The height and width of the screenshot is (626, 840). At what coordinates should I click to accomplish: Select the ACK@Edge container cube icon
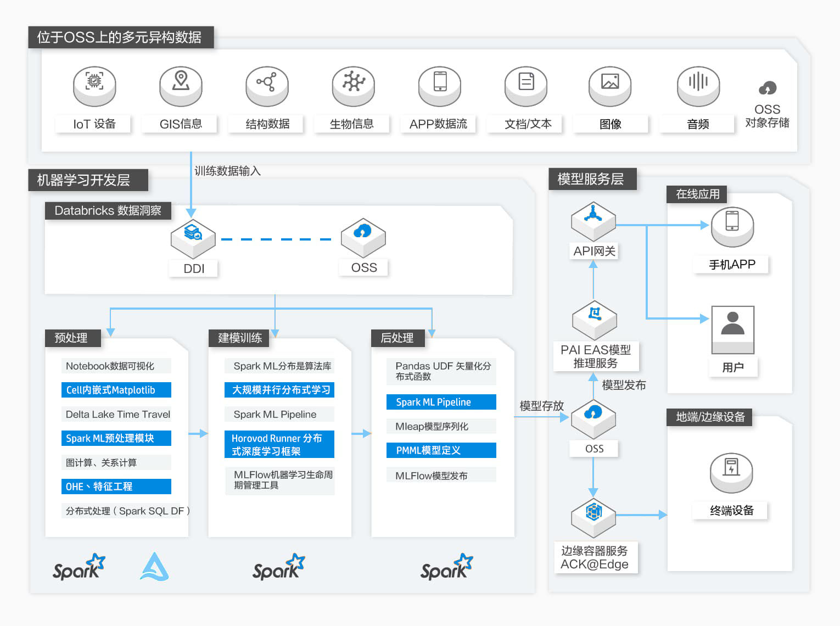click(x=593, y=518)
